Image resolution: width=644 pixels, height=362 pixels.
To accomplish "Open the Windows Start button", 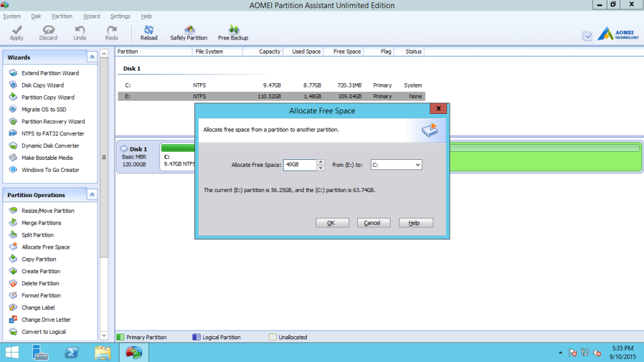I will (12, 353).
